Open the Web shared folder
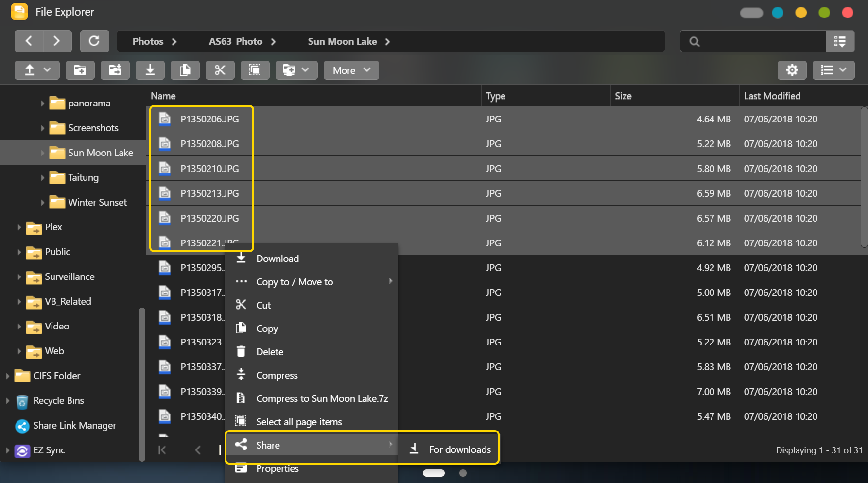The image size is (868, 483). 54,351
